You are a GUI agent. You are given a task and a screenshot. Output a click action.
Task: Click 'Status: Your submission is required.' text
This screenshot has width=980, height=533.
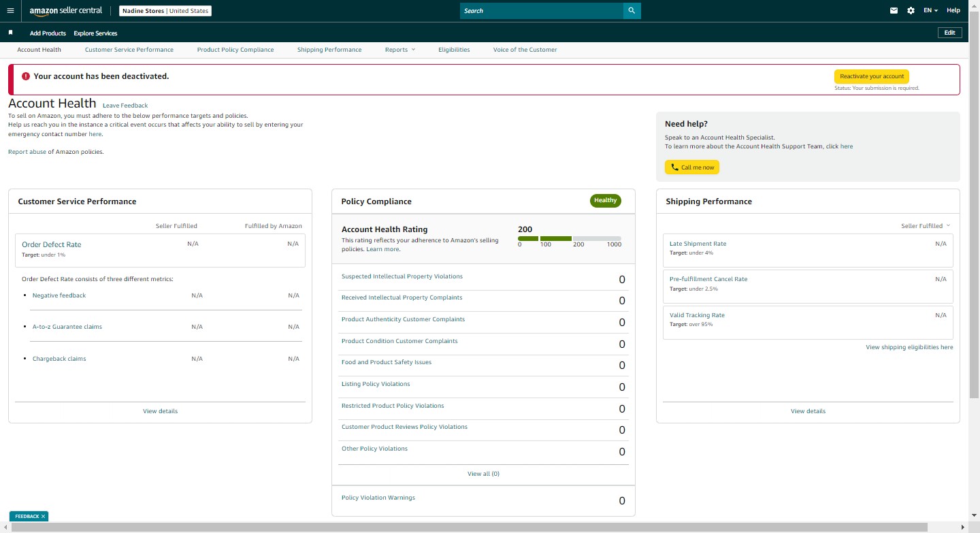(877, 88)
